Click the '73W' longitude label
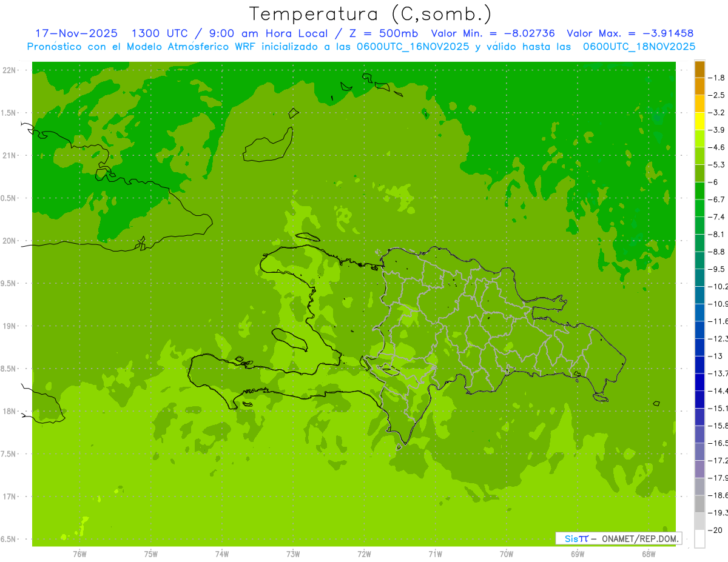This screenshot has width=728, height=562. click(293, 554)
